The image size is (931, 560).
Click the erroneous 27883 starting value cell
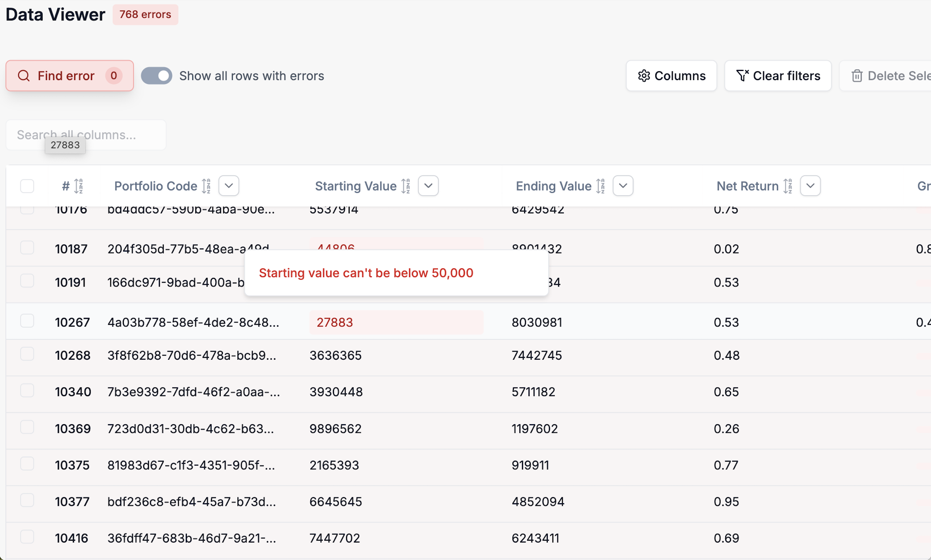tap(396, 322)
